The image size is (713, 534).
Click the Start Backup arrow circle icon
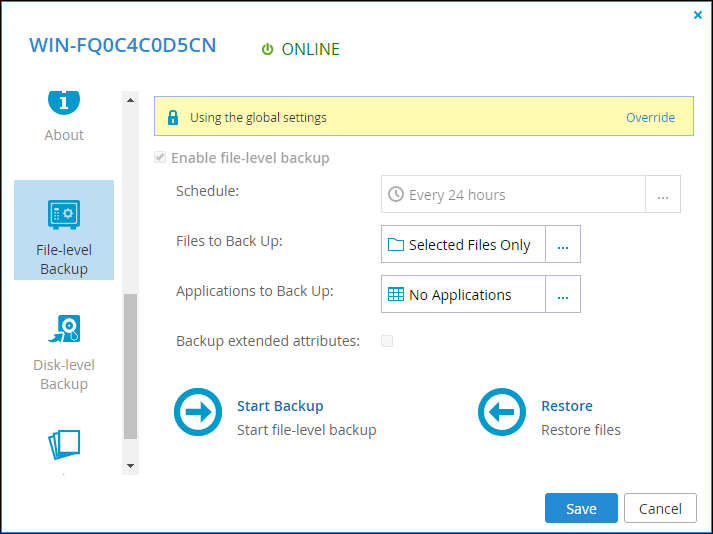[198, 412]
